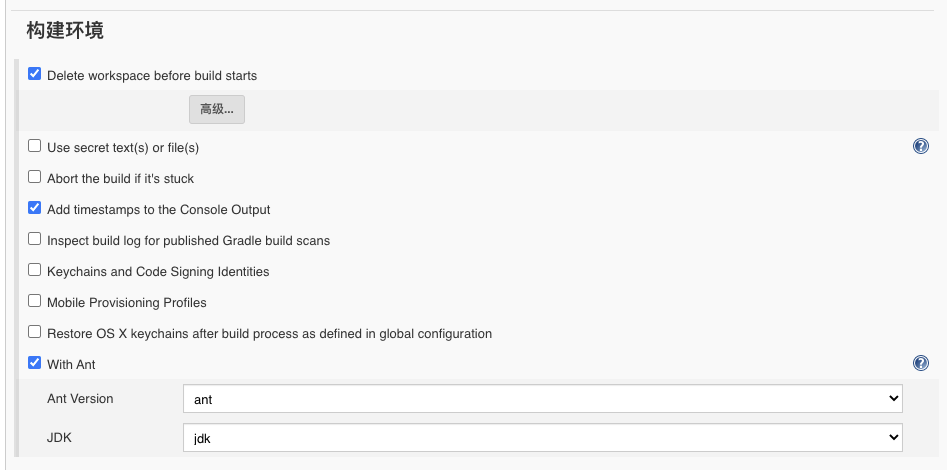The height and width of the screenshot is (470, 947).
Task: Disable Add timestamps to the Console Output
Action: click(x=34, y=208)
